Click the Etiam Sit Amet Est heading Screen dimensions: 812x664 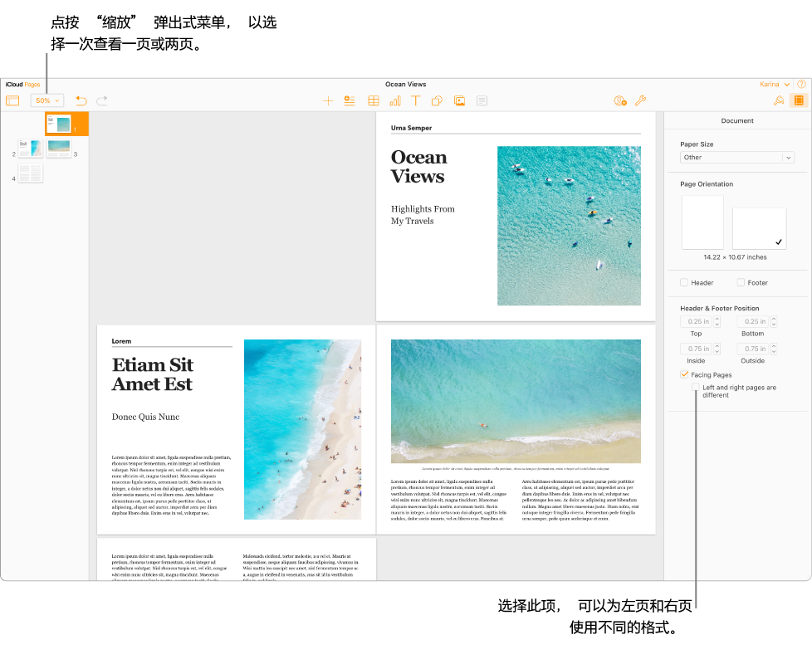[153, 374]
